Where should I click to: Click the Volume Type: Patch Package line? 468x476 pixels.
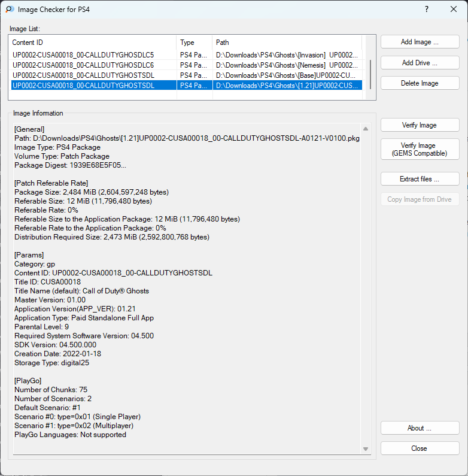(x=62, y=156)
